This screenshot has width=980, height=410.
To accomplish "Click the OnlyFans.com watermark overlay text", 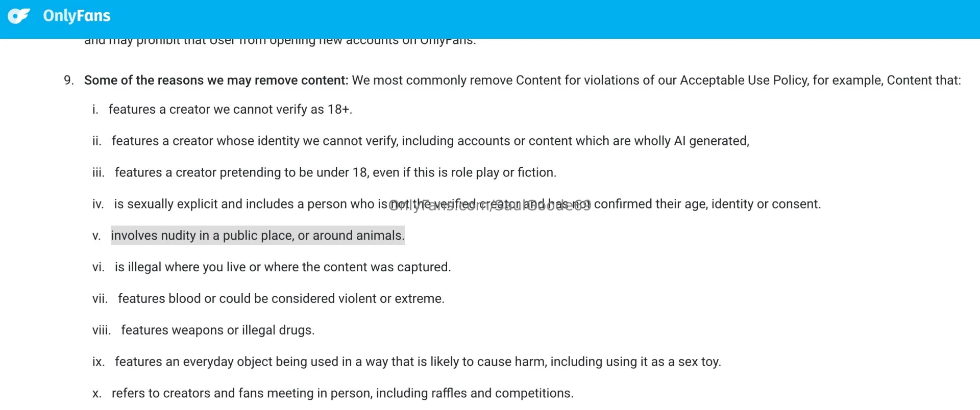I will point(489,206).
